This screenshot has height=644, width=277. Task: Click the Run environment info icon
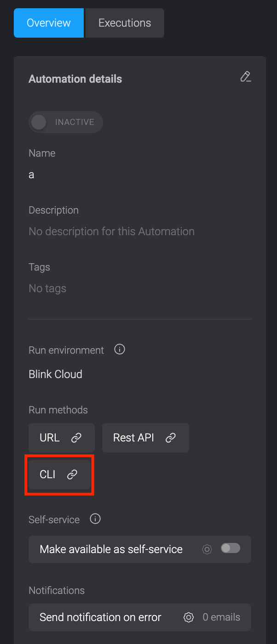(x=119, y=350)
